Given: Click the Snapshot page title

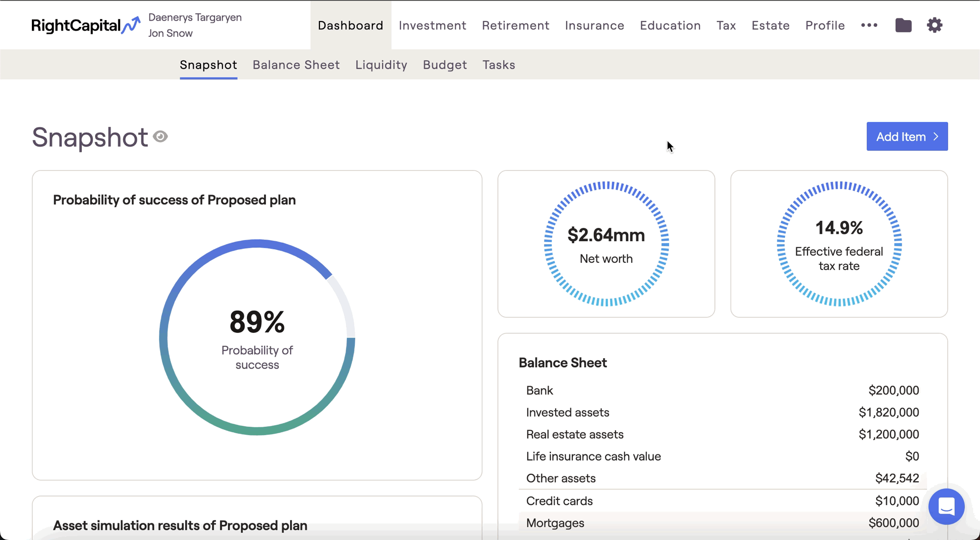Looking at the screenshot, I should click(90, 137).
